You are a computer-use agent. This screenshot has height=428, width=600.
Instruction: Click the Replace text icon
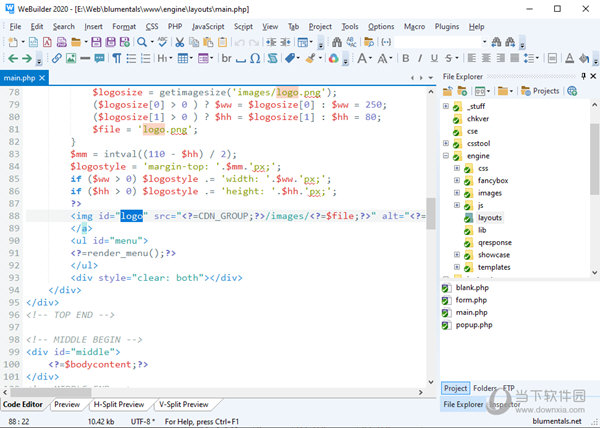coord(351,42)
